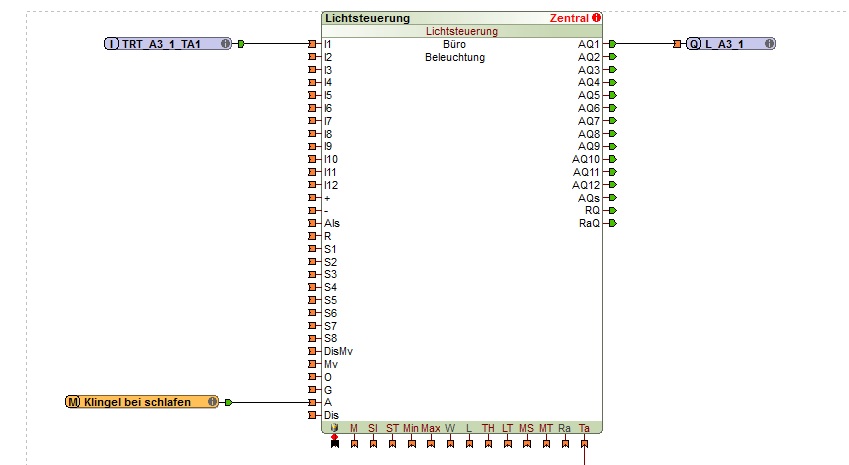Click the R reset input connector
The image size is (849, 465).
click(312, 237)
